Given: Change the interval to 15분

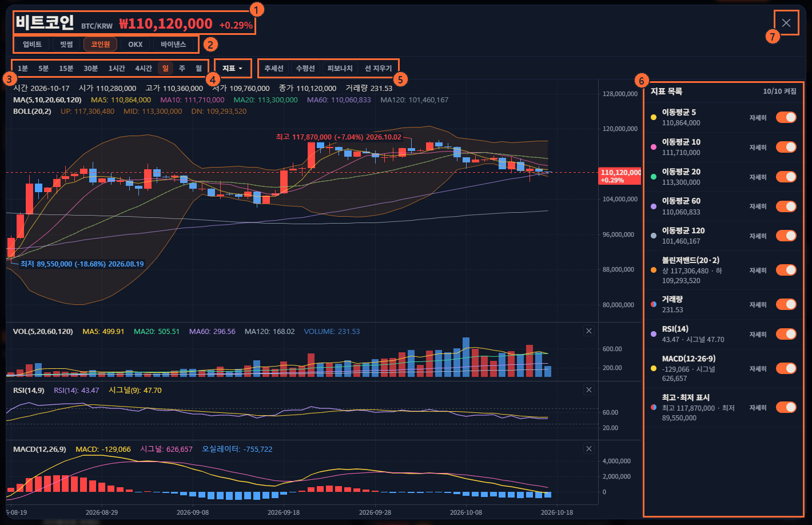Looking at the screenshot, I should (x=66, y=68).
